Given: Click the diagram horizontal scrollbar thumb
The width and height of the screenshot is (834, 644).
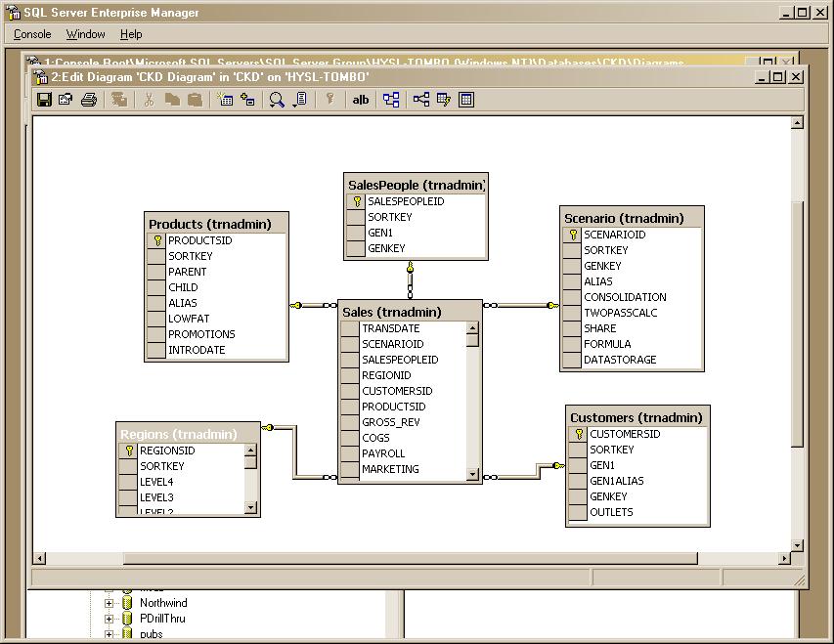Looking at the screenshot, I should (x=410, y=558).
